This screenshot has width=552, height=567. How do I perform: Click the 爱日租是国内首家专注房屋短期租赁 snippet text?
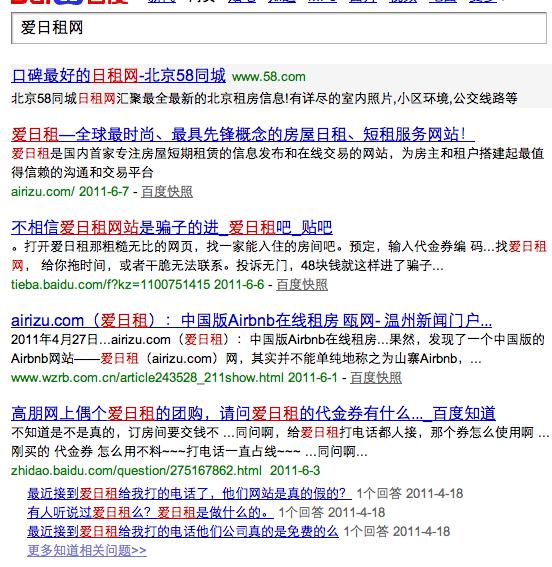point(278,163)
